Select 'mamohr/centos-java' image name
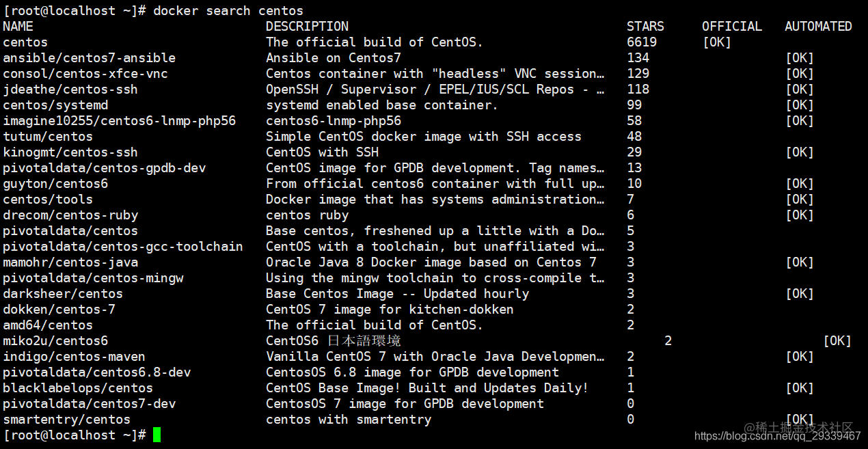This screenshot has height=449, width=868. pos(70,262)
